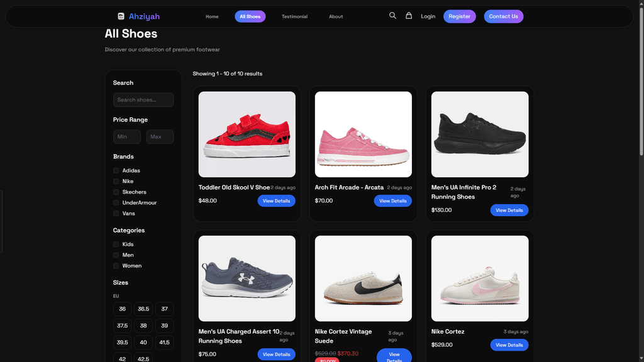
Task: Click the $70.00 price text
Action: click(x=324, y=200)
